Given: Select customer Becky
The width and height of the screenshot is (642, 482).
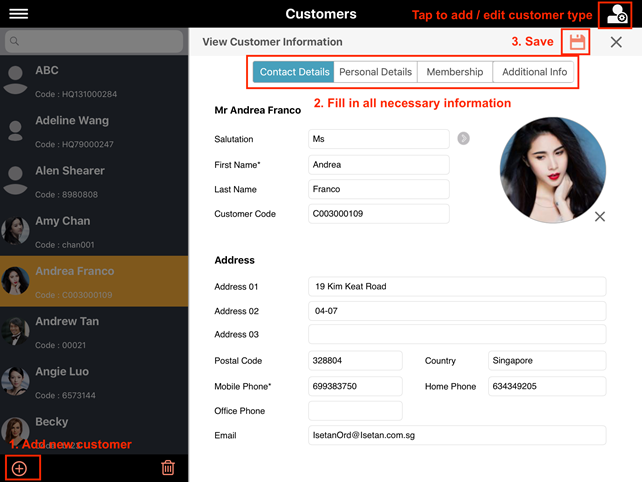Looking at the screenshot, I should (94, 430).
